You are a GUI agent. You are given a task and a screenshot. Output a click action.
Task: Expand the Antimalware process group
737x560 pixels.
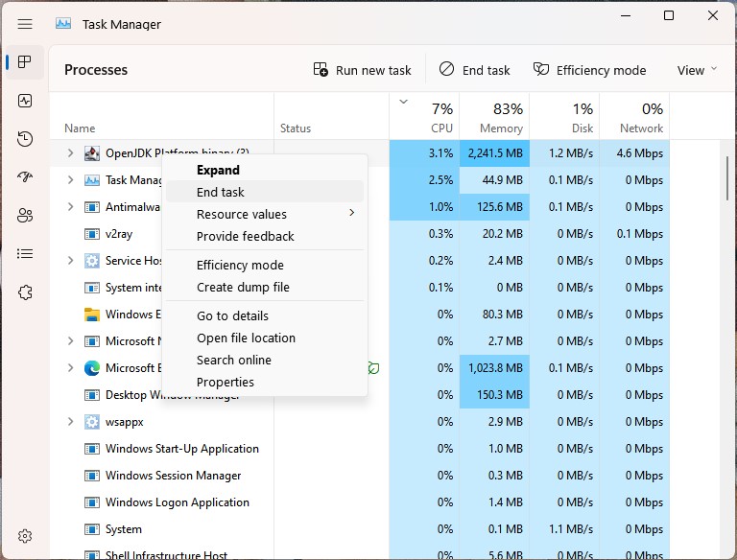70,207
